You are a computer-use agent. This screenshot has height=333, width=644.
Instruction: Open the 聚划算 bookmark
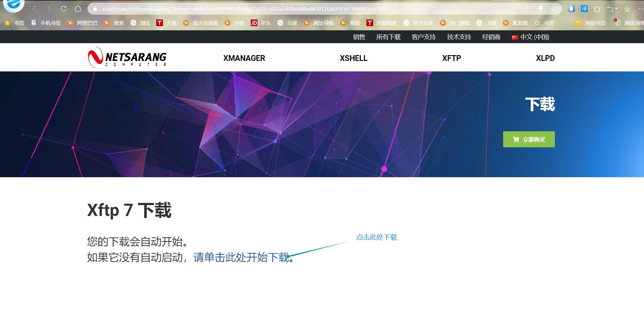[515, 23]
